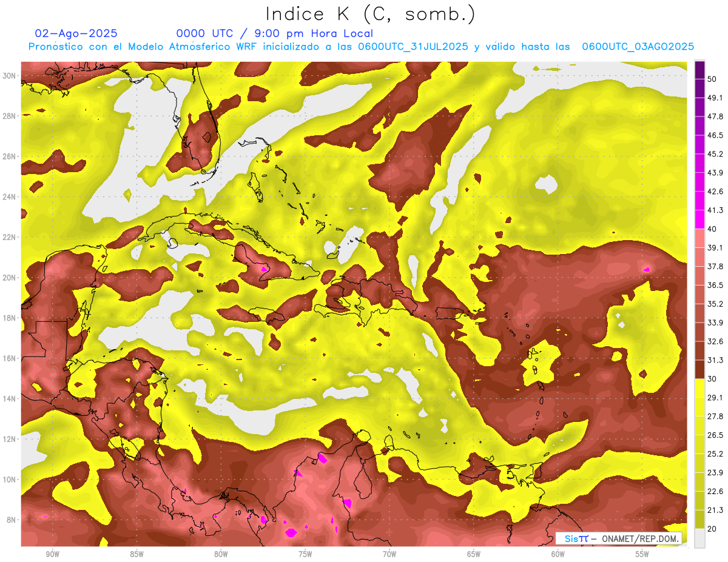Click the legend value "45.2"
The height and width of the screenshot is (562, 728).
[x=715, y=153]
